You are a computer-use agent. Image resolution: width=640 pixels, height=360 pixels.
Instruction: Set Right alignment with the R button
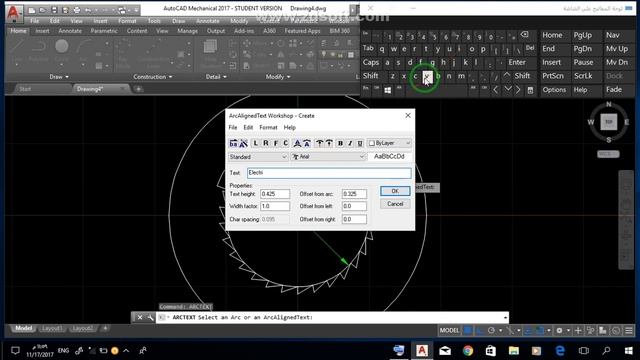266,143
